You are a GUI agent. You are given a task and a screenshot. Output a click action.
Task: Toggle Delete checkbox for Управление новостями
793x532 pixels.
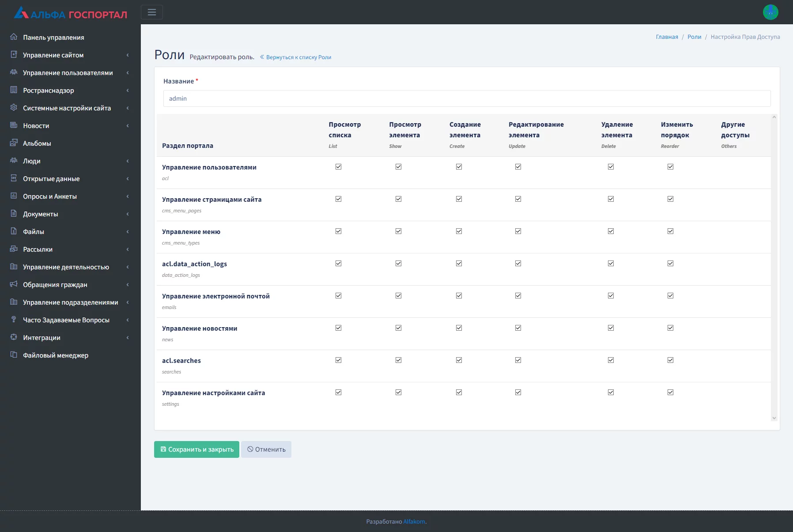click(x=611, y=328)
